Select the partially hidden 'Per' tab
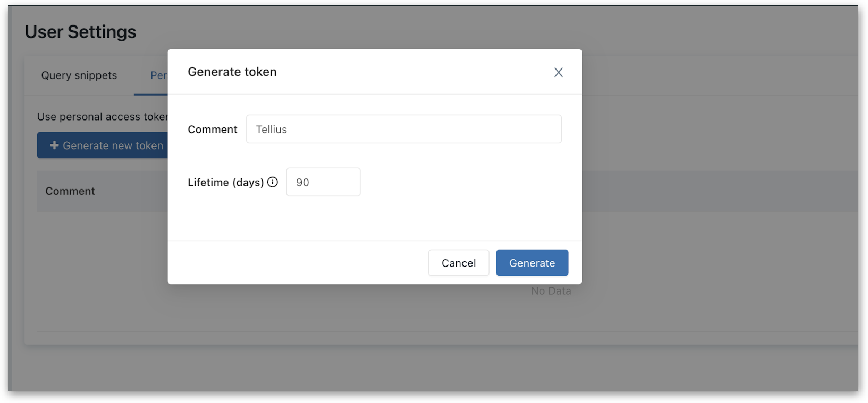This screenshot has height=403, width=868. pos(158,75)
